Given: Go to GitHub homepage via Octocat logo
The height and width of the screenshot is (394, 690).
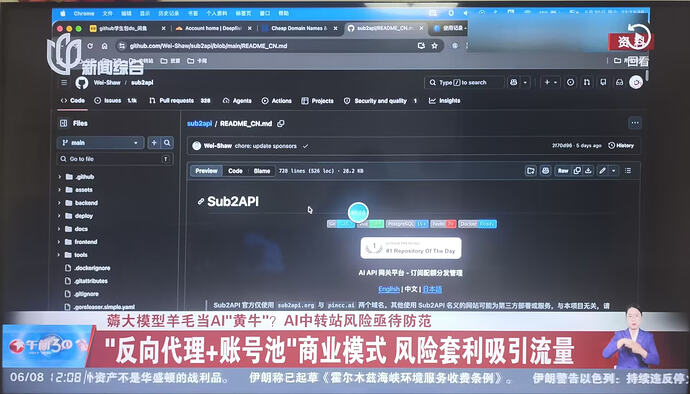Looking at the screenshot, I should point(82,83).
